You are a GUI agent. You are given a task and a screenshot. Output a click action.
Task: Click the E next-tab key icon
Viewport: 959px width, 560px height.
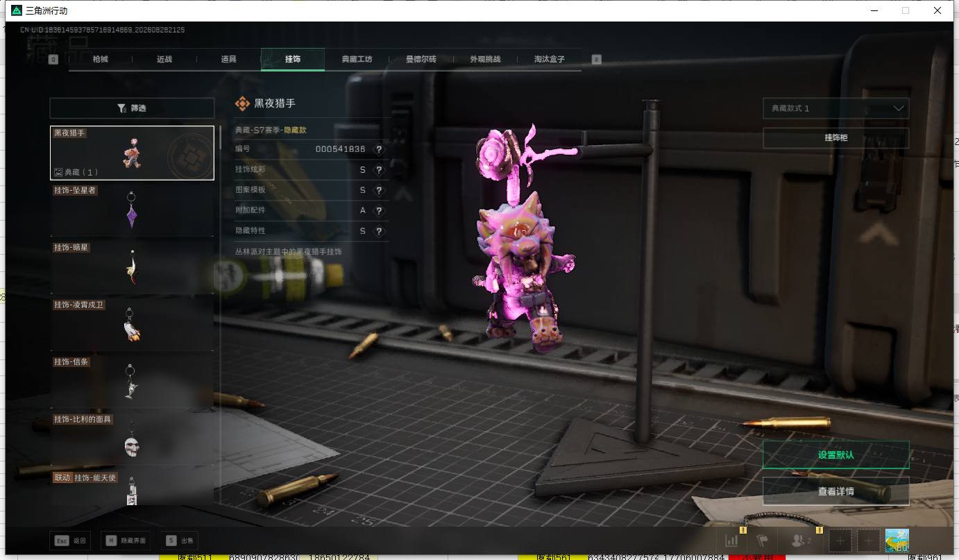click(x=596, y=60)
